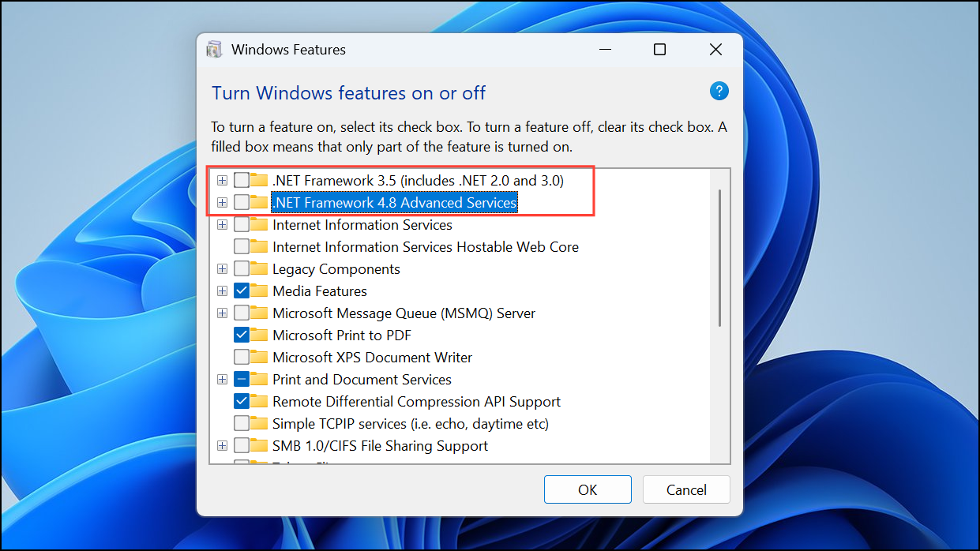Expand the Internet Information Services node

pyautogui.click(x=222, y=224)
